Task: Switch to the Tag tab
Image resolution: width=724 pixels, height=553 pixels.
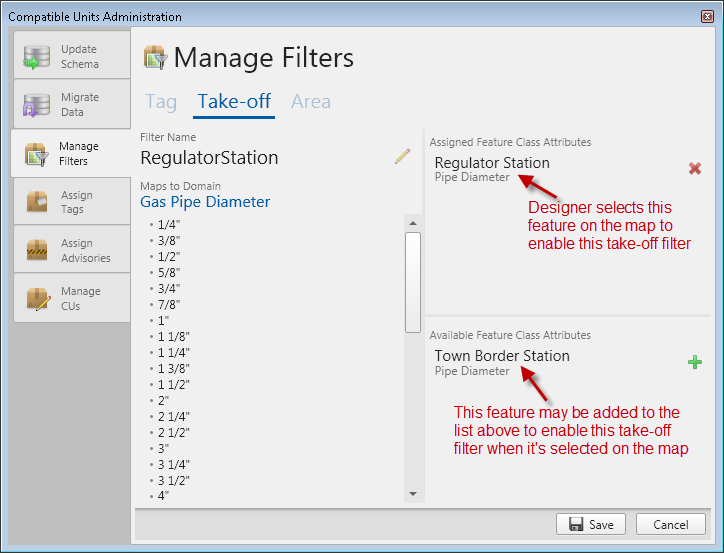Action: (x=161, y=101)
